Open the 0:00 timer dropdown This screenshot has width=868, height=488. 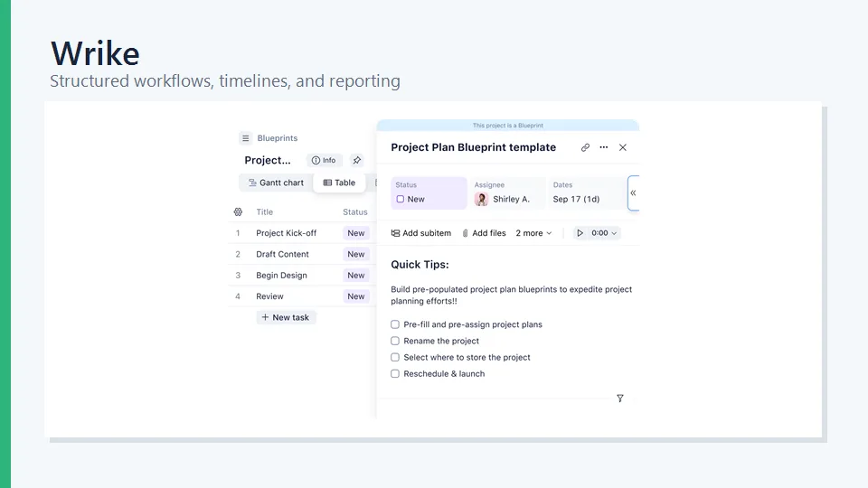(604, 233)
